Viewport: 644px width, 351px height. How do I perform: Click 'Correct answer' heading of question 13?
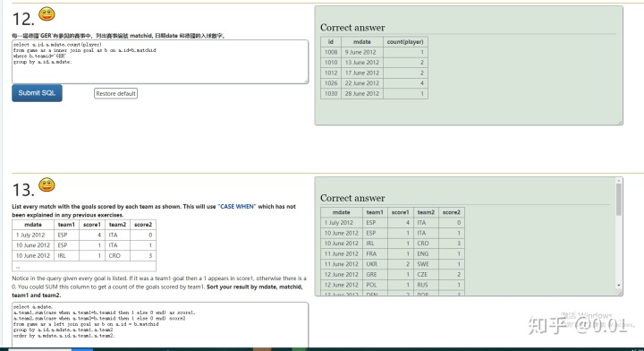[352, 198]
